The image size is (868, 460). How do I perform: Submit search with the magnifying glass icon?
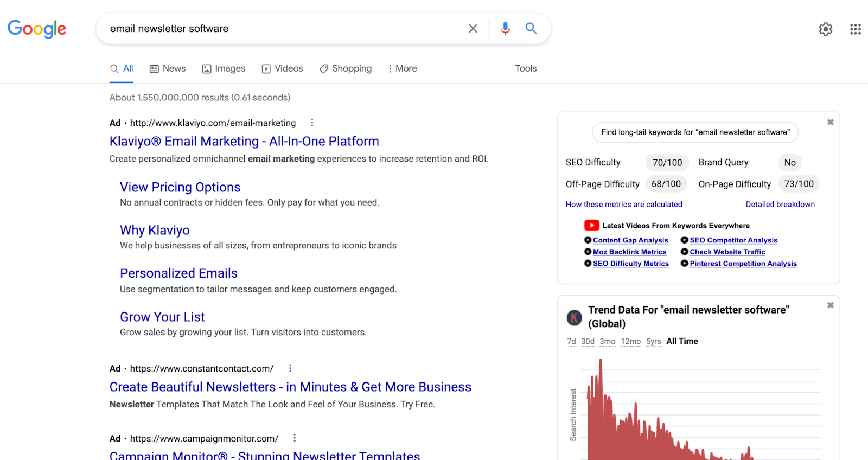[531, 28]
